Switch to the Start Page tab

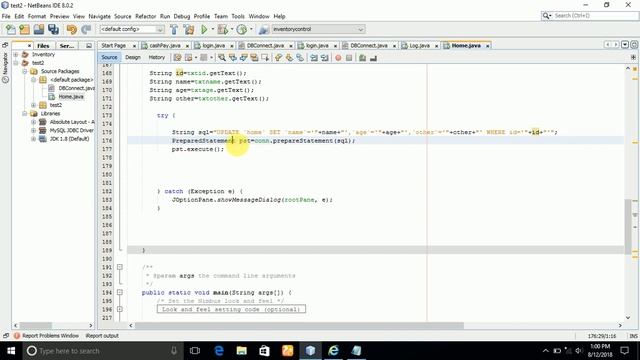[x=113, y=46]
